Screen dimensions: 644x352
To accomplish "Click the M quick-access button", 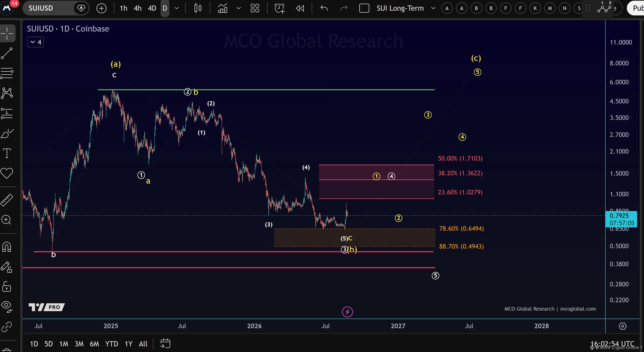I will click(550, 8).
